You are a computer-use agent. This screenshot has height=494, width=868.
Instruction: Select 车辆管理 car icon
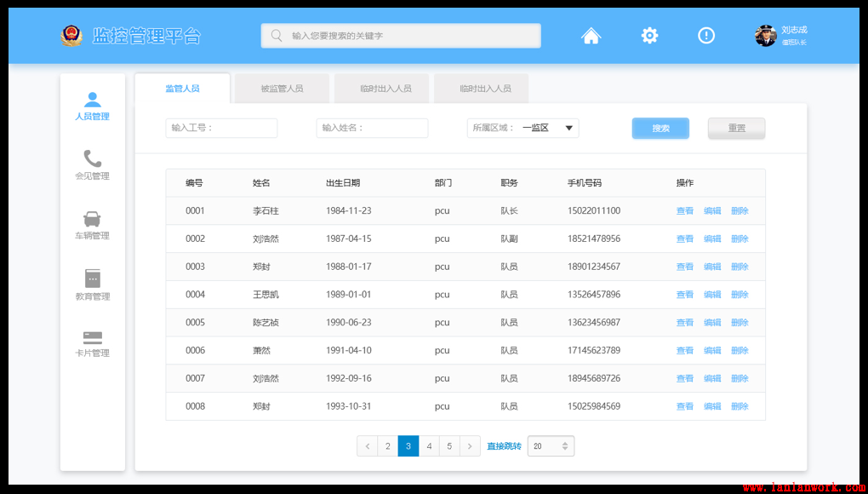tap(92, 225)
